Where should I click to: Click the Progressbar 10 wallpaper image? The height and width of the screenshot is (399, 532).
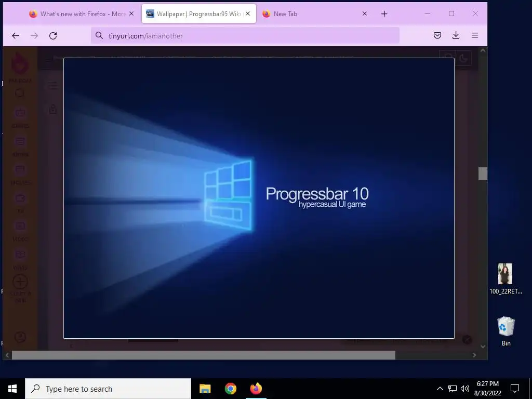coord(259,198)
